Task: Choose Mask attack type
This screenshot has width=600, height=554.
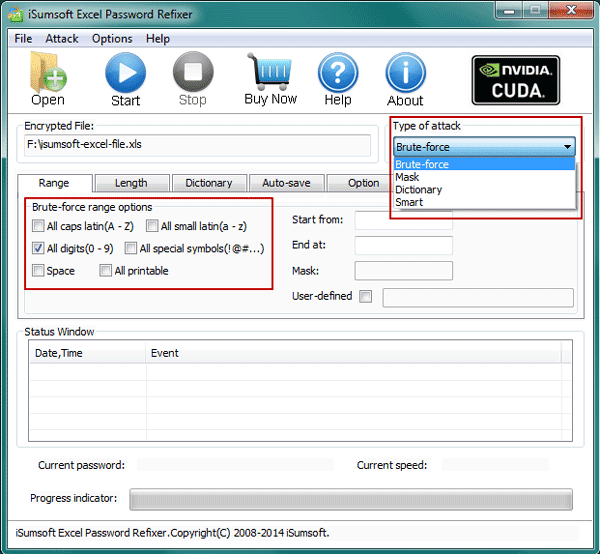Action: 484,177
